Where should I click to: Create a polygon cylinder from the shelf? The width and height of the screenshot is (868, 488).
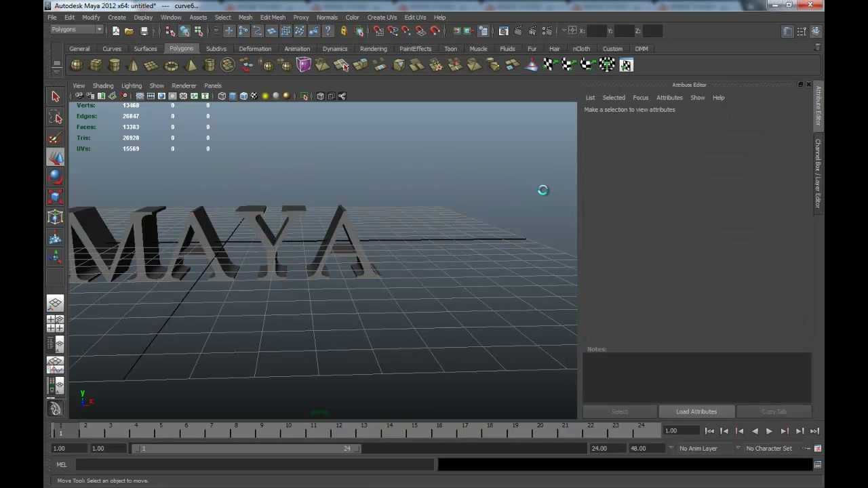tap(115, 65)
